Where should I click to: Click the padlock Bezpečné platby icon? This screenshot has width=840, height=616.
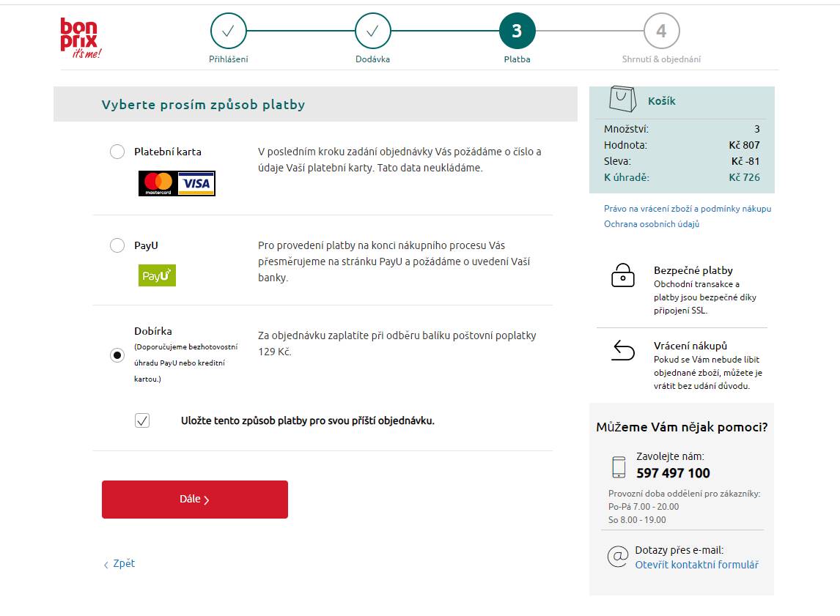click(x=622, y=275)
